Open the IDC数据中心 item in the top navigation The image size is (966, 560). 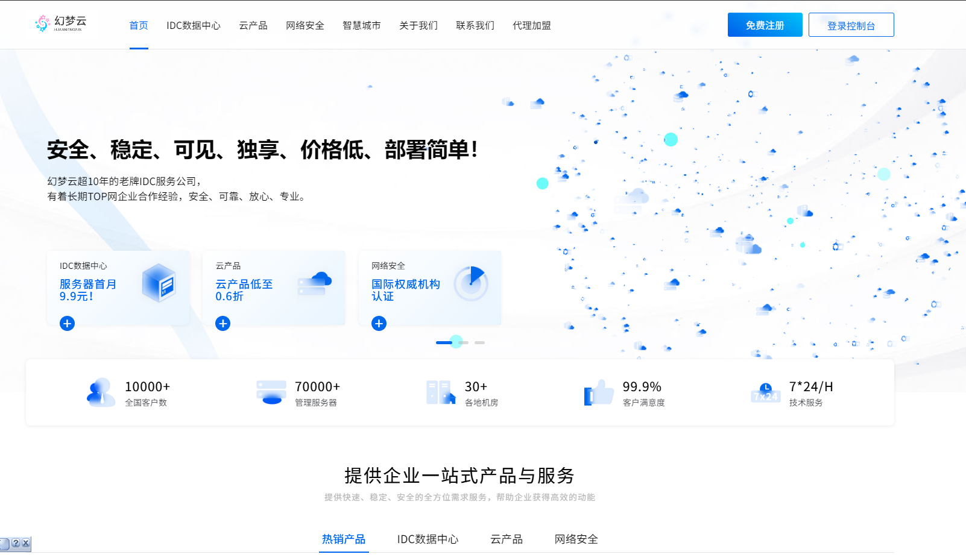point(194,25)
